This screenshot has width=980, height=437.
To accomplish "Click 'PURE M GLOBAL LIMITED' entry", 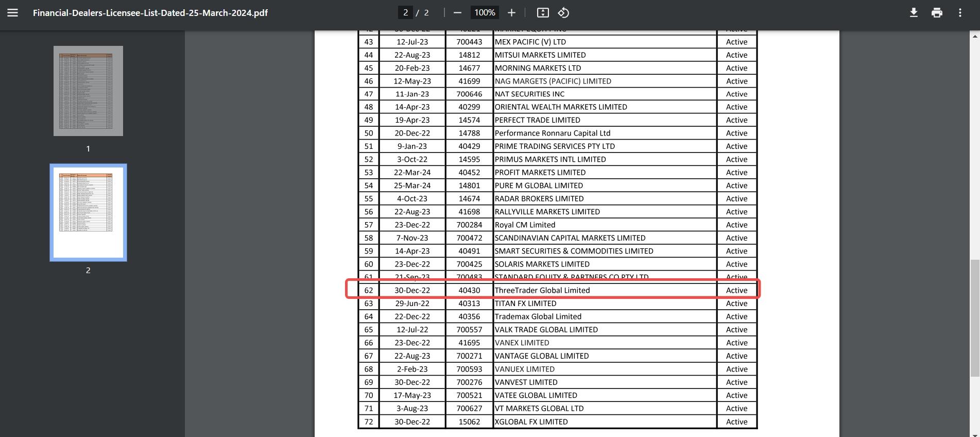I will (539, 186).
